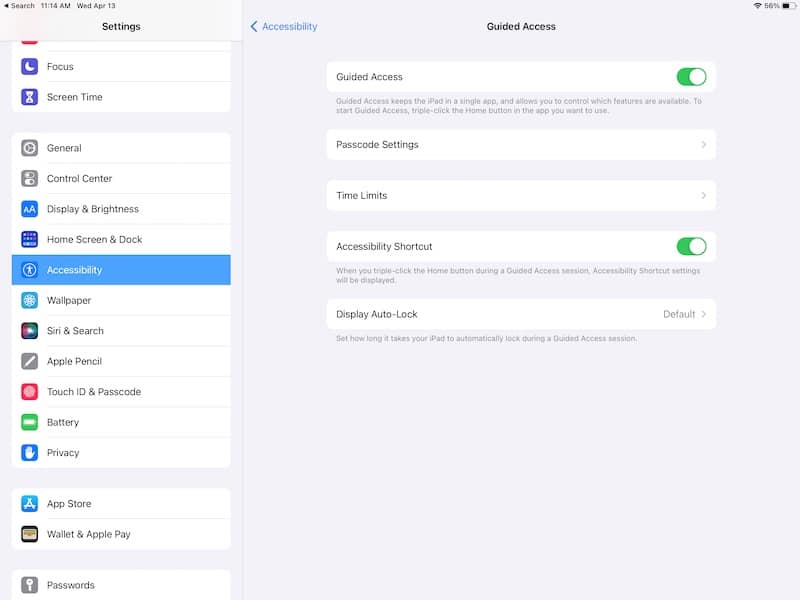The height and width of the screenshot is (600, 800).
Task: Open the Control Center switches icon
Action: point(30,179)
